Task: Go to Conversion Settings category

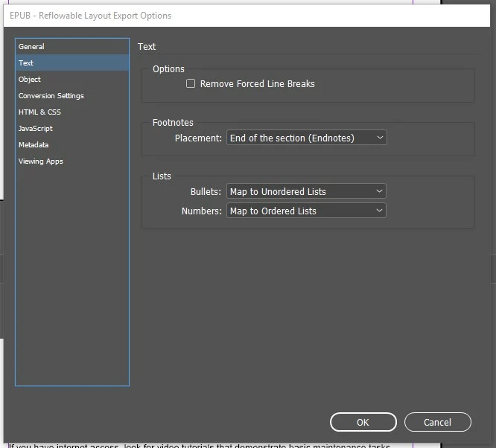Action: point(71,96)
